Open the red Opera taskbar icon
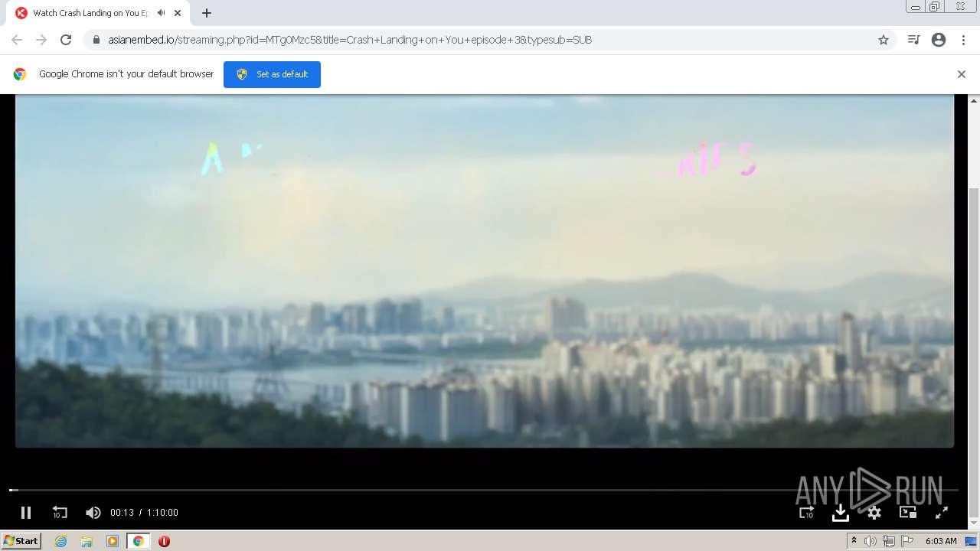Image resolution: width=980 pixels, height=551 pixels. coord(164,541)
